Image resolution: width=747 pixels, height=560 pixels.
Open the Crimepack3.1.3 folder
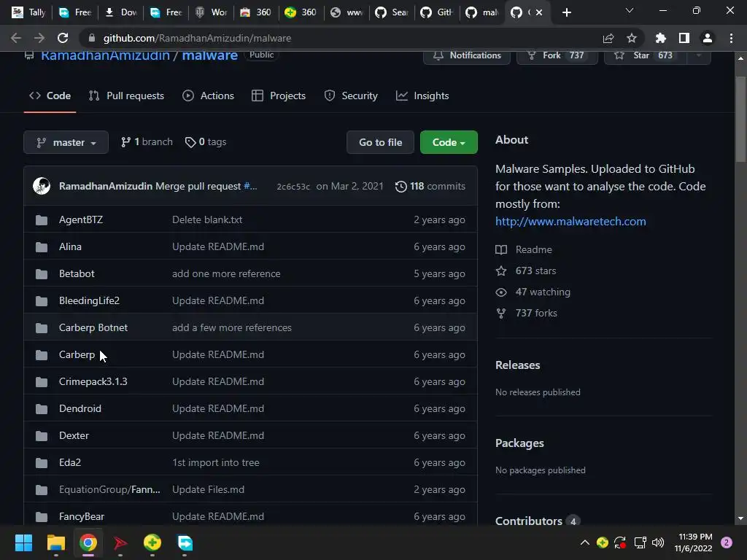(x=93, y=381)
